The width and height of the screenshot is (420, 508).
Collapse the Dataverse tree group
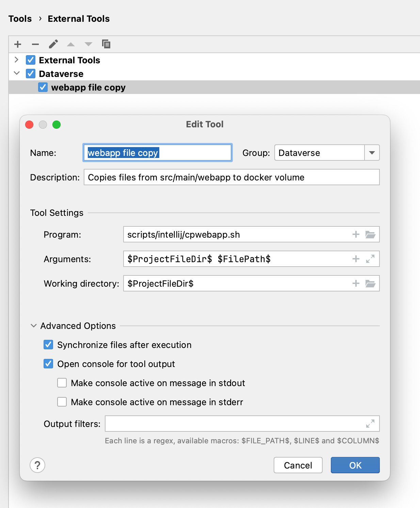[16, 74]
